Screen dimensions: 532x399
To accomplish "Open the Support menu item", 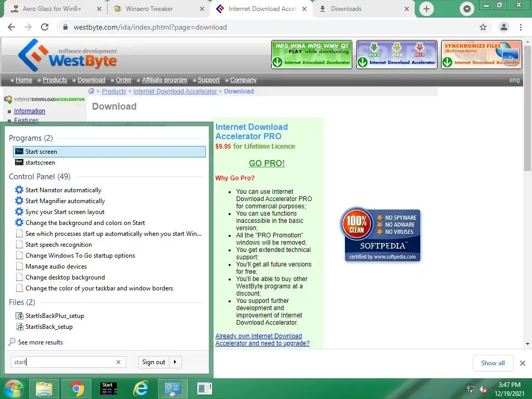I will click(208, 80).
